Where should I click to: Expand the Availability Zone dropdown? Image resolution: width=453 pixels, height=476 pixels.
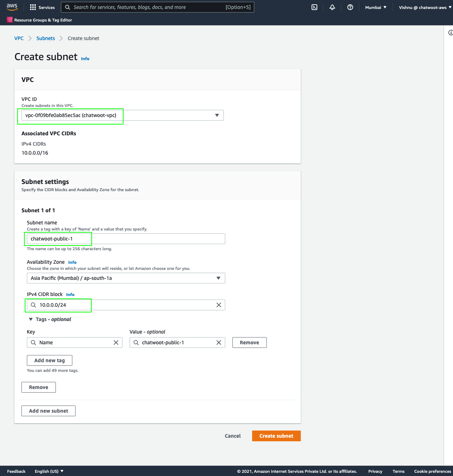click(126, 278)
